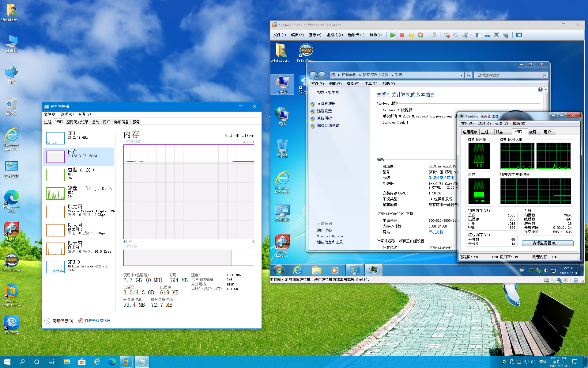Open File Explorer from host taskbar
The height and width of the screenshot is (368, 588).
coord(67,362)
